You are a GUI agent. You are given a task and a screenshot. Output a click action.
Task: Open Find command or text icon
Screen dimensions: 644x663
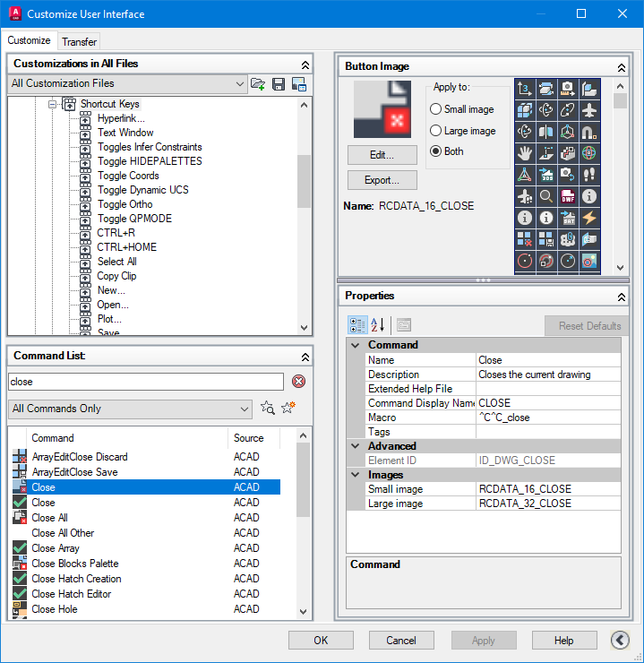pos(268,408)
